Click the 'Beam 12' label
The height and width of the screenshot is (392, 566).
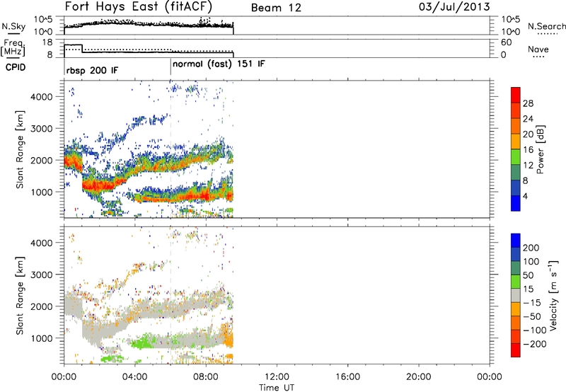tap(276, 8)
